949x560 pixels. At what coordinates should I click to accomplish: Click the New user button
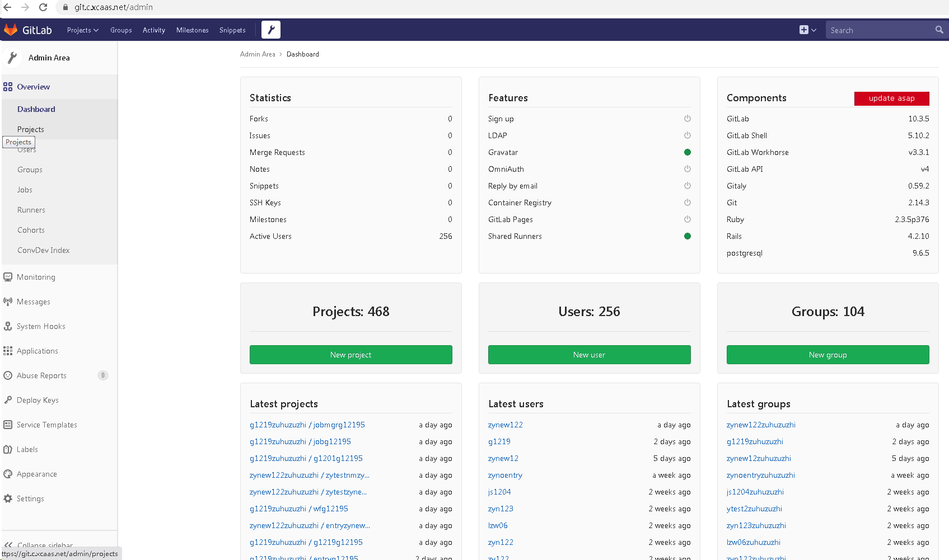[x=590, y=355]
